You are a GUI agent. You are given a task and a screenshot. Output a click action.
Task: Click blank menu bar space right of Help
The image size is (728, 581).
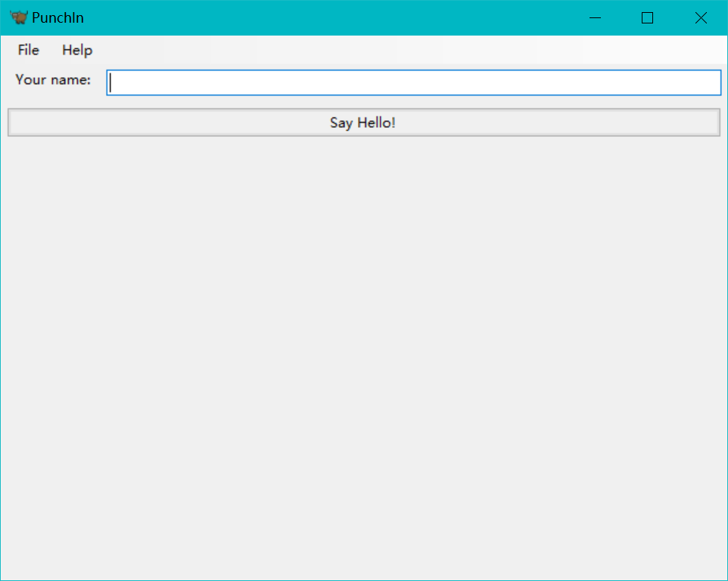pyautogui.click(x=378, y=51)
